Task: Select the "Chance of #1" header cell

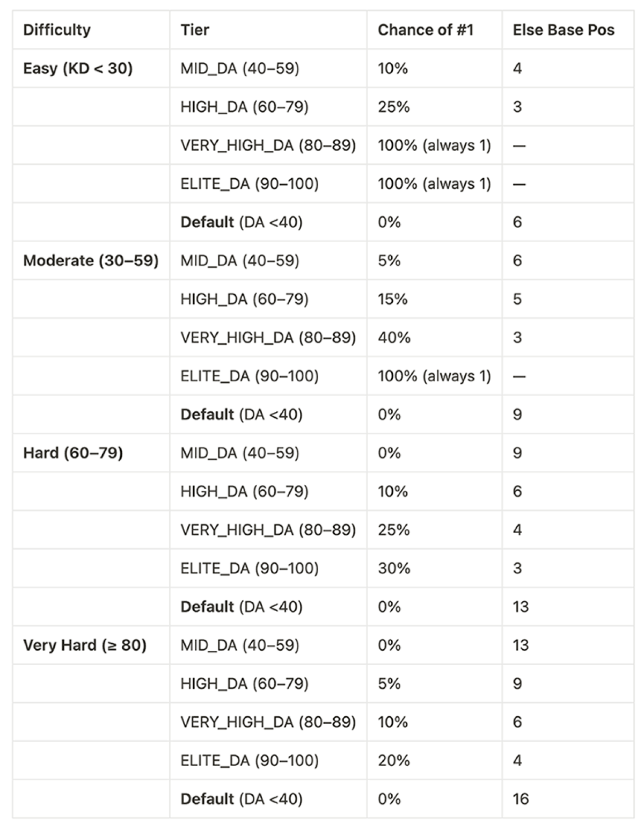Action: [426, 30]
